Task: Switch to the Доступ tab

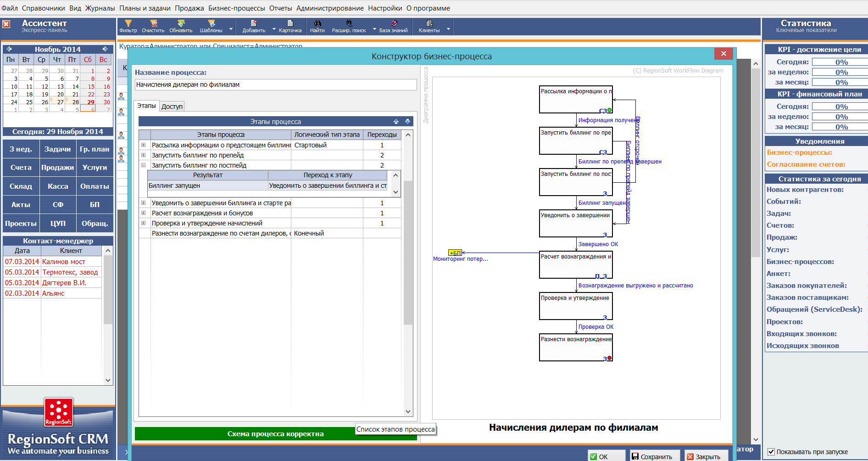Action: pos(172,107)
